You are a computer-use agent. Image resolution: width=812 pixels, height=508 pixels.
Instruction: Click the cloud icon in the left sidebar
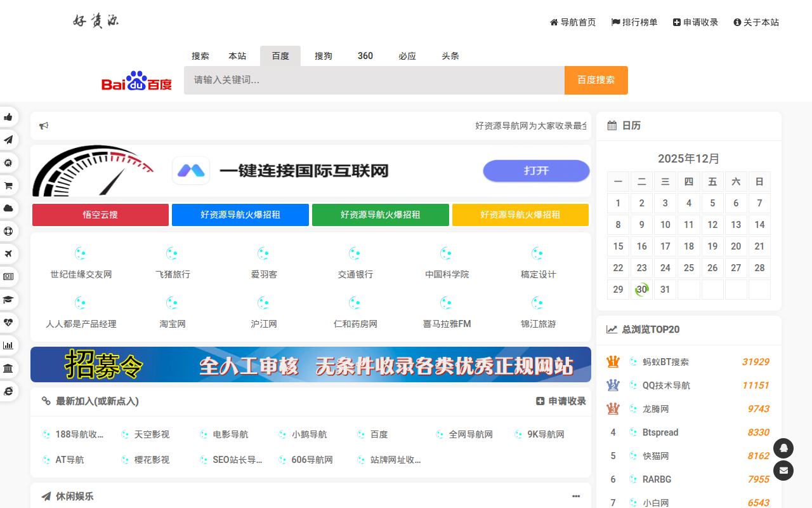coord(9,208)
